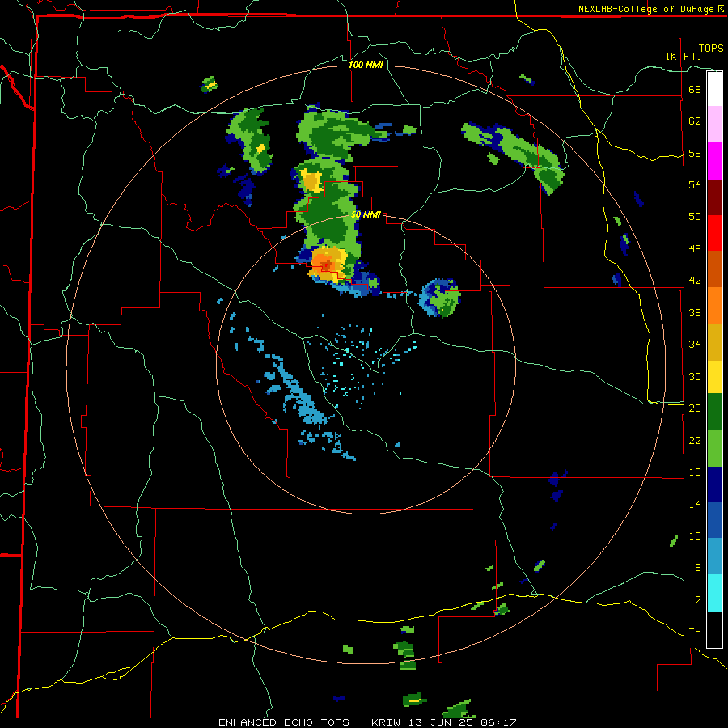The image size is (728, 728).
Task: Click the dark red 54 legend swatch
Action: click(x=714, y=197)
